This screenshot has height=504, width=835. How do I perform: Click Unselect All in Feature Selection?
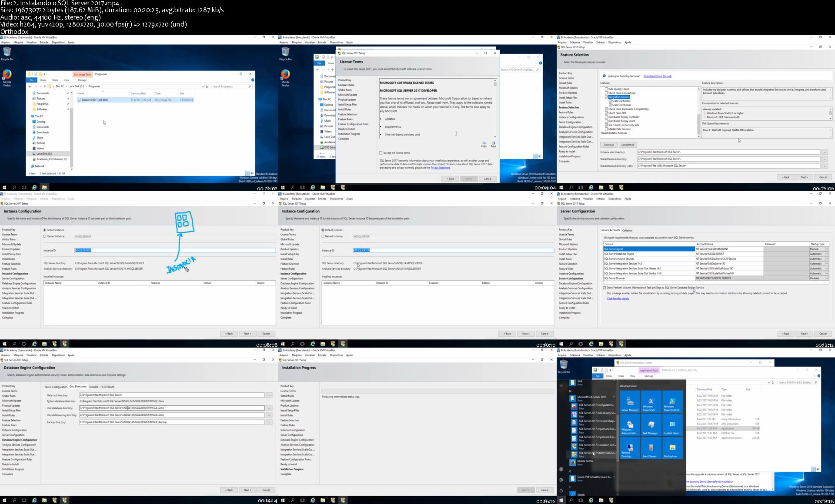628,145
